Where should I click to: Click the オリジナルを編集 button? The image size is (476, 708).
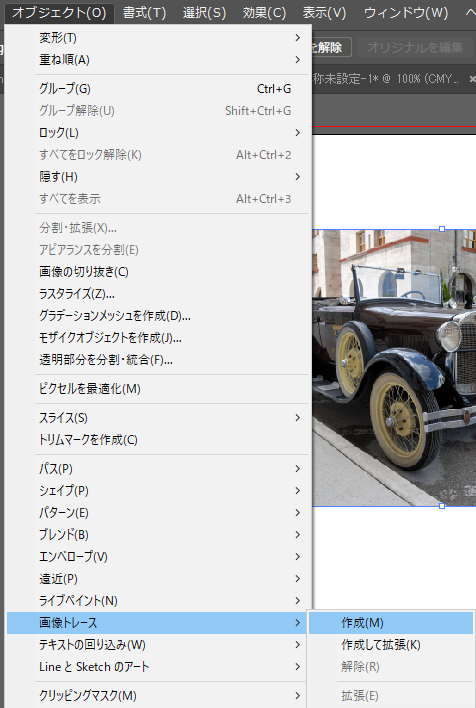(x=415, y=47)
